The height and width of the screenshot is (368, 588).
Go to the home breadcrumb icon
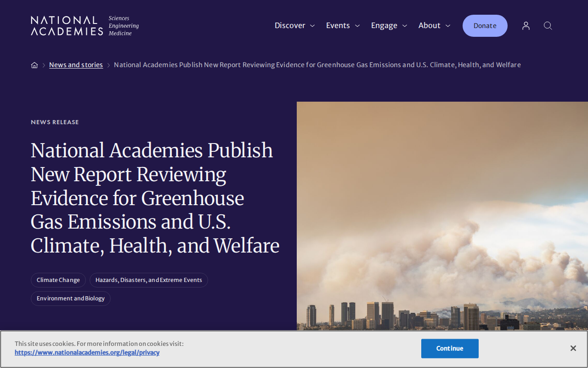tap(34, 65)
